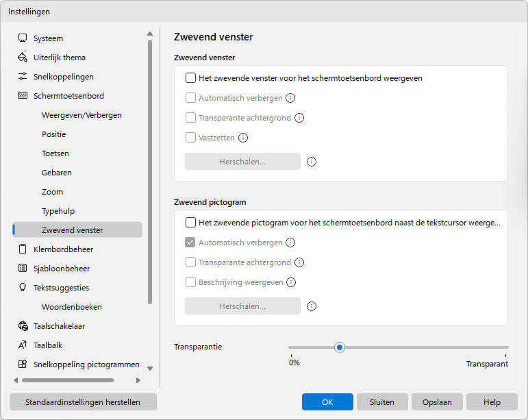Confirm with the OK button

327,402
